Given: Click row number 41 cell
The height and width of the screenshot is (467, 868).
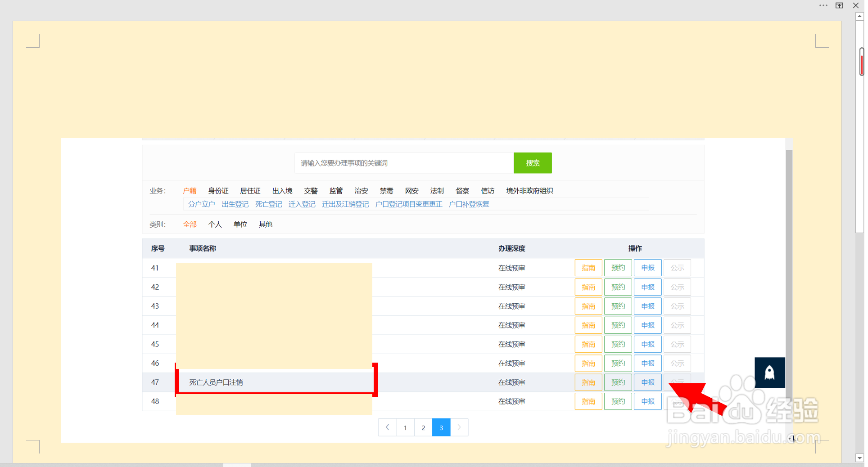Looking at the screenshot, I should (155, 268).
